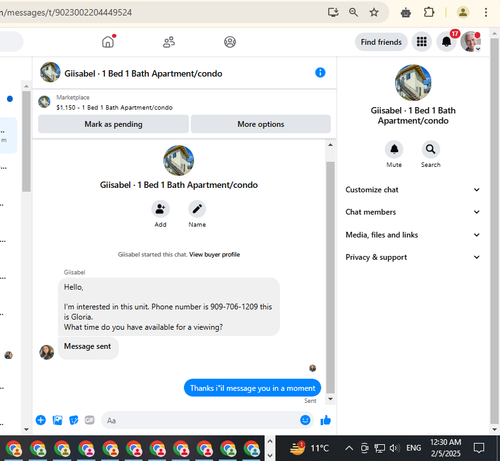Show hidden system tray icons chevron

tap(349, 448)
